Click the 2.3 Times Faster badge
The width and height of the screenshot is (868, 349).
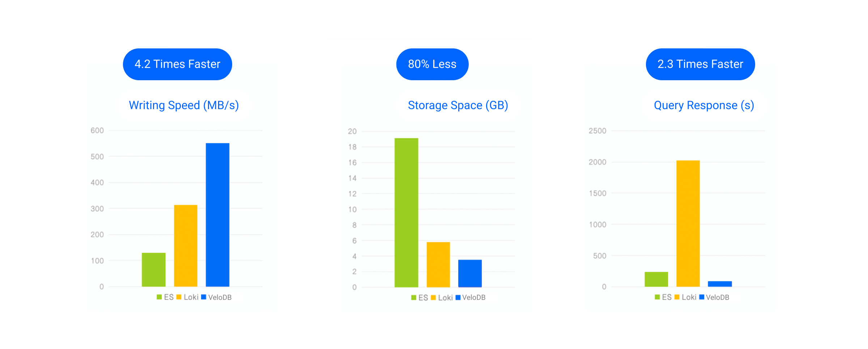(700, 64)
